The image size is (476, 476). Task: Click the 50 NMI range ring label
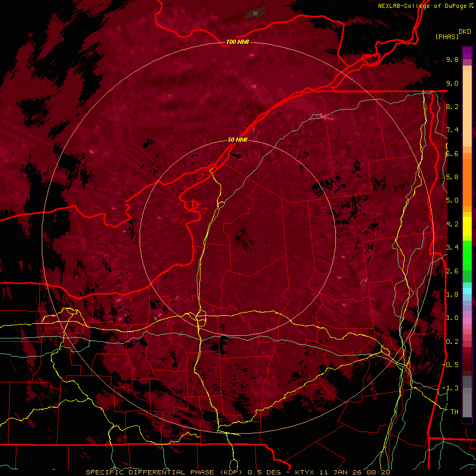pyautogui.click(x=237, y=140)
